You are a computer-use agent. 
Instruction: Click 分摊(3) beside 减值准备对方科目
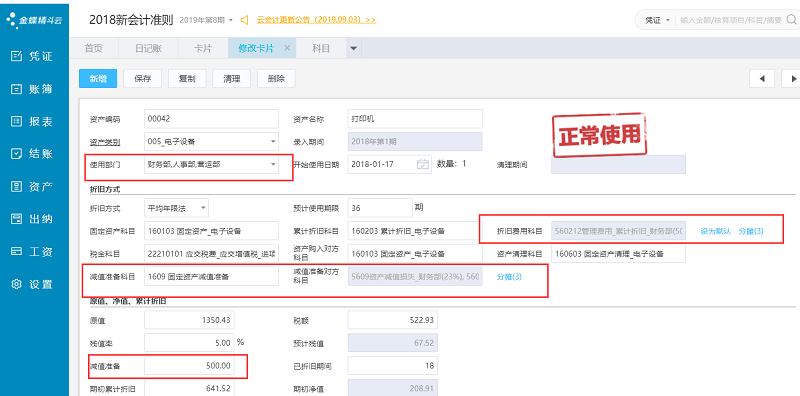point(509,277)
